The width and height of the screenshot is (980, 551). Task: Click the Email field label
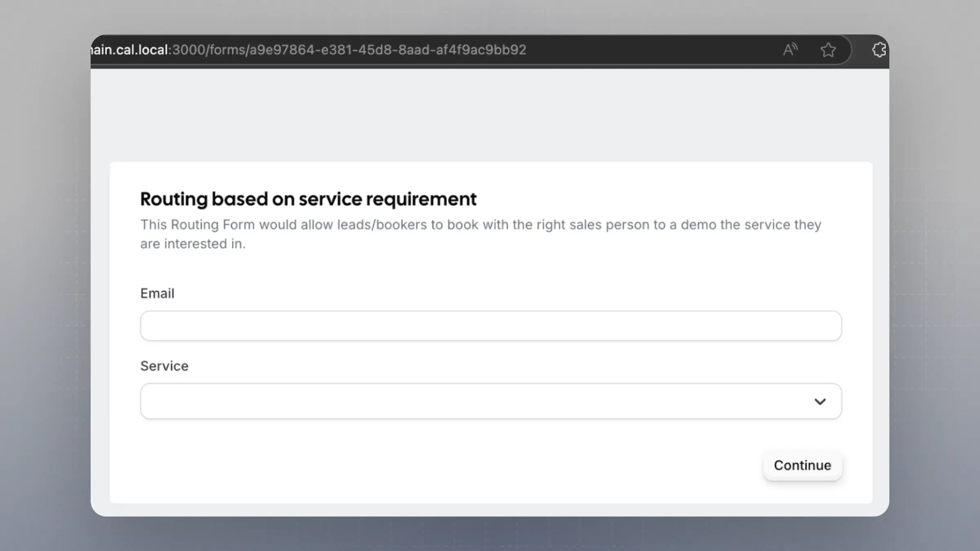157,293
